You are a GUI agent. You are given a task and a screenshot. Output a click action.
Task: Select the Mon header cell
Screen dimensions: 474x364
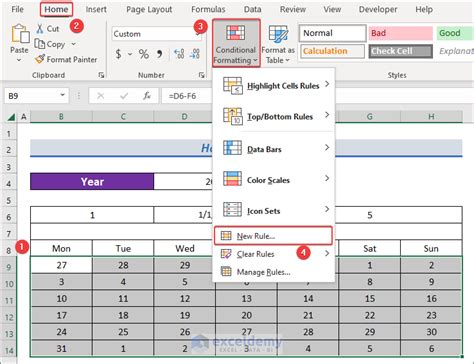pyautogui.click(x=61, y=248)
